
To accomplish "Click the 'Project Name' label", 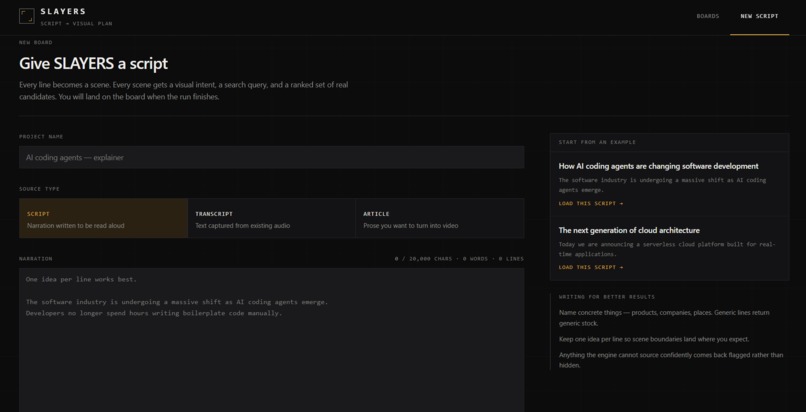I will tap(41, 137).
